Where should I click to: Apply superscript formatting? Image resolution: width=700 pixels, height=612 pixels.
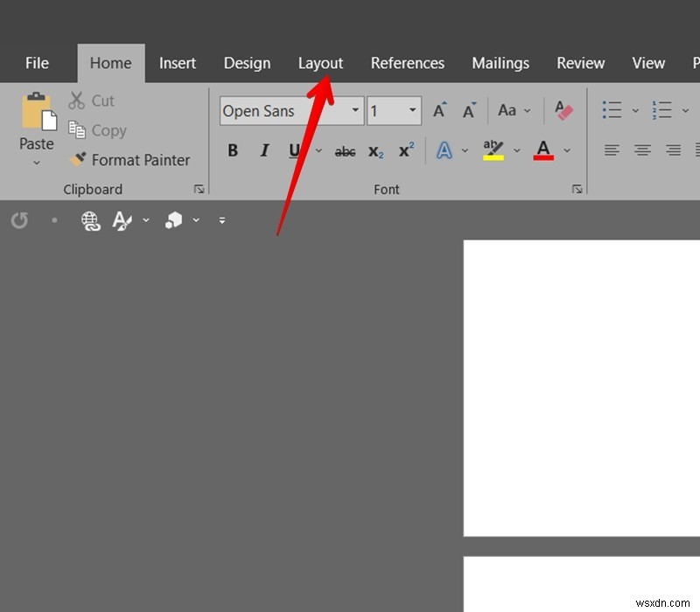pos(404,150)
